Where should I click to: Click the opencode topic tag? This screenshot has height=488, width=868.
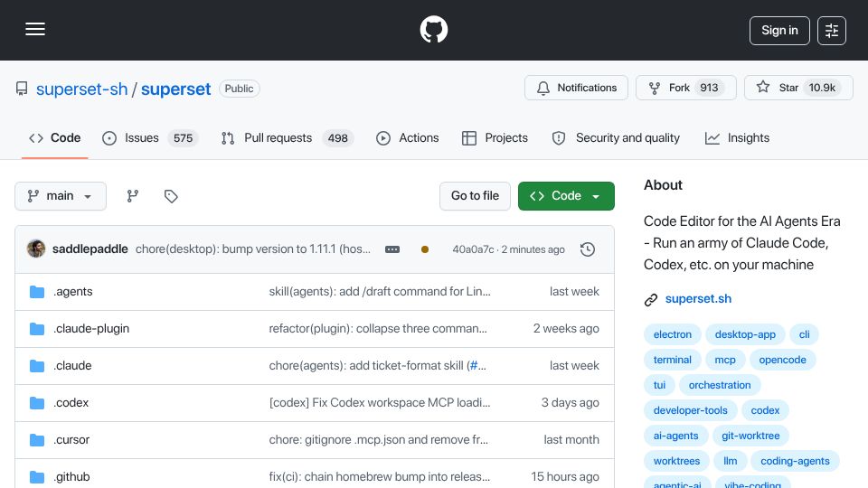(782, 360)
